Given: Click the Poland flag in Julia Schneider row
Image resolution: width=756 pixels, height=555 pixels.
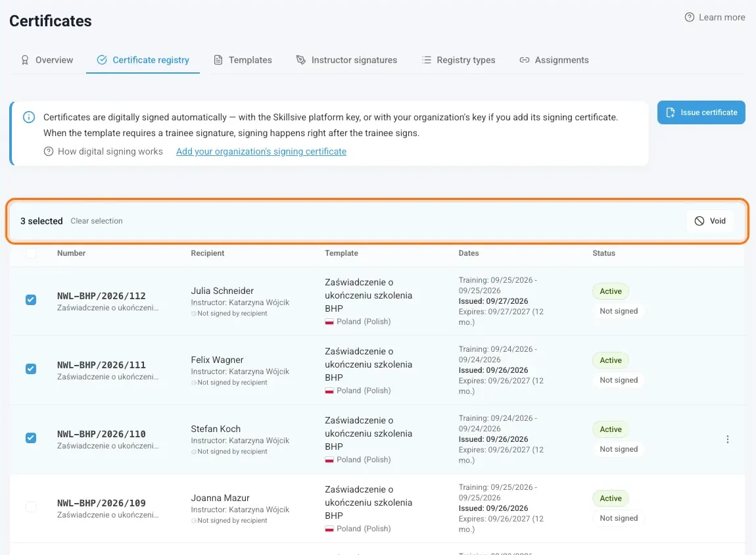Looking at the screenshot, I should pyautogui.click(x=329, y=322).
